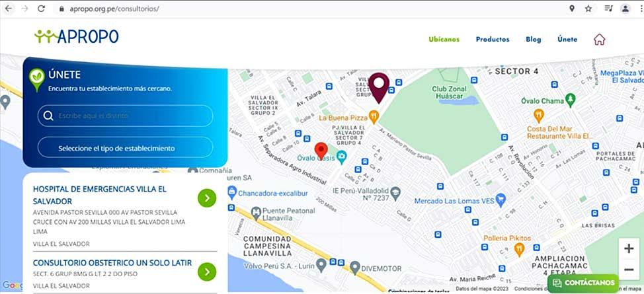The height and width of the screenshot is (294, 644).
Task: Click Volvo Perú S.A. - Lurín pin
Action: 321,264
